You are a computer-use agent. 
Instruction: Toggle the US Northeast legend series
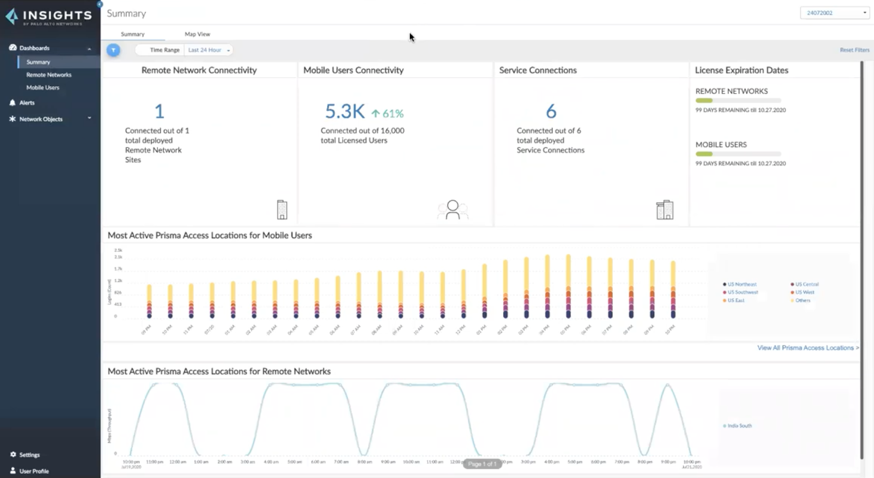742,285
